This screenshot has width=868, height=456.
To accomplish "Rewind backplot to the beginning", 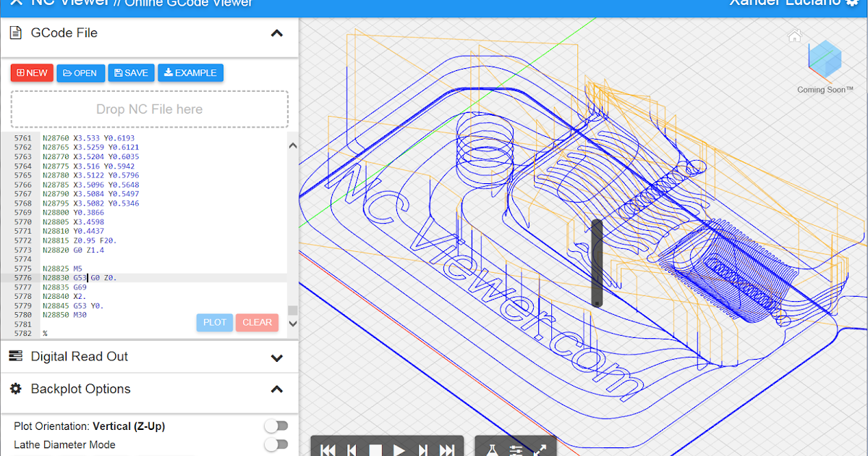I will 328,449.
